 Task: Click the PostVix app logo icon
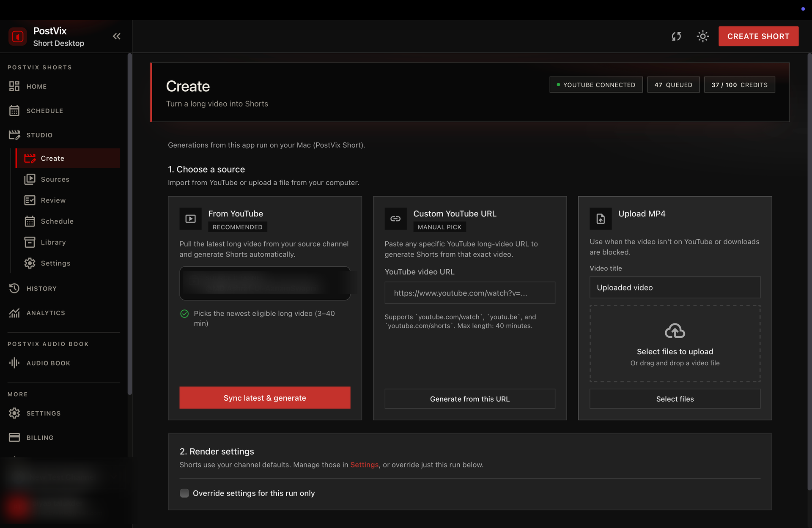pos(17,36)
